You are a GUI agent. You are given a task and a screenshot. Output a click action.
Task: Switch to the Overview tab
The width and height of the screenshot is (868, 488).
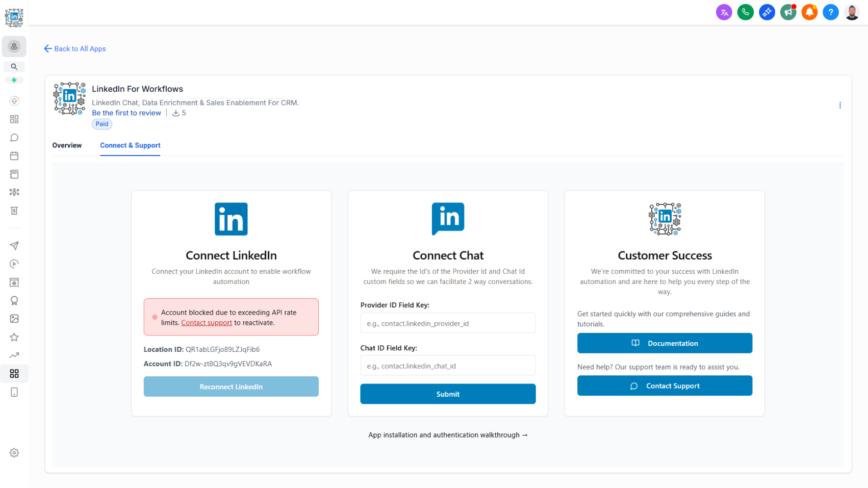click(67, 145)
